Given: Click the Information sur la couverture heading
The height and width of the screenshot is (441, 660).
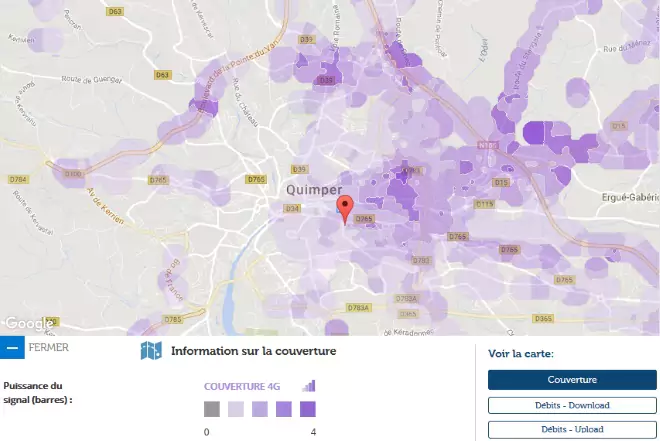Looking at the screenshot, I should pyautogui.click(x=253, y=351).
